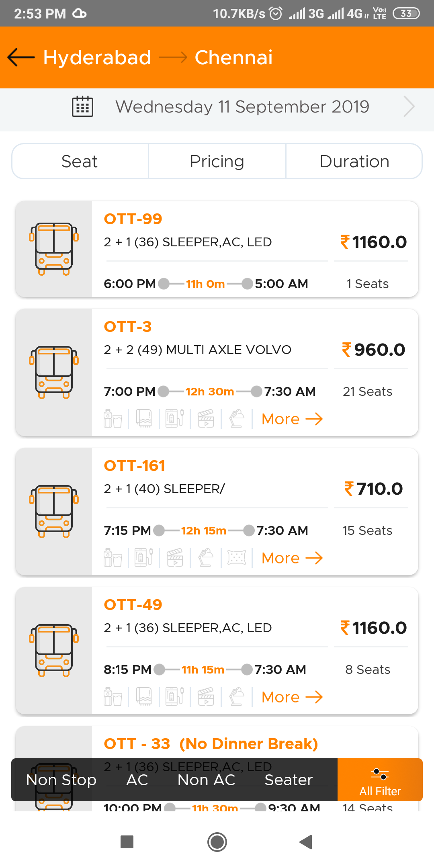Viewport: 434px width, 868px height.
Task: Tap the water bottle amenity icon on OTT-3
Action: 113,419
